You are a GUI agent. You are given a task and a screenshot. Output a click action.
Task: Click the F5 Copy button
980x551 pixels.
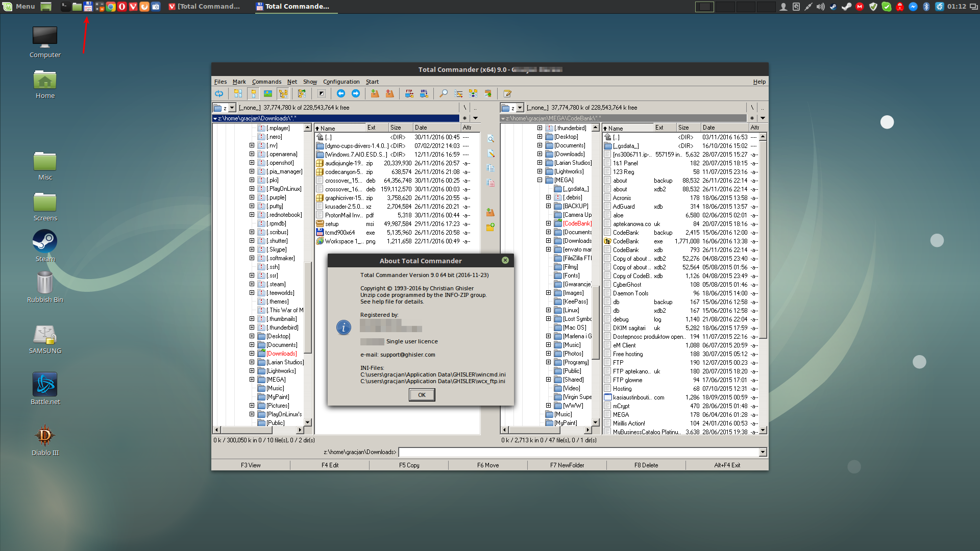point(409,465)
